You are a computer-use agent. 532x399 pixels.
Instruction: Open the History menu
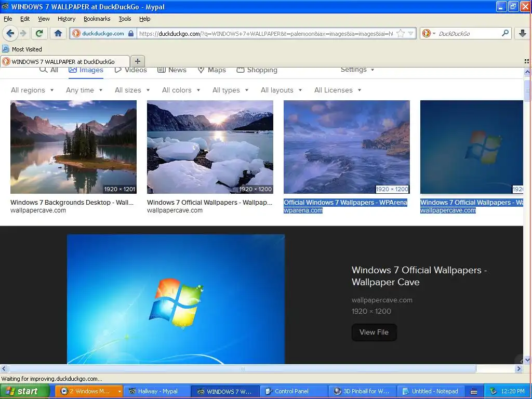66,19
